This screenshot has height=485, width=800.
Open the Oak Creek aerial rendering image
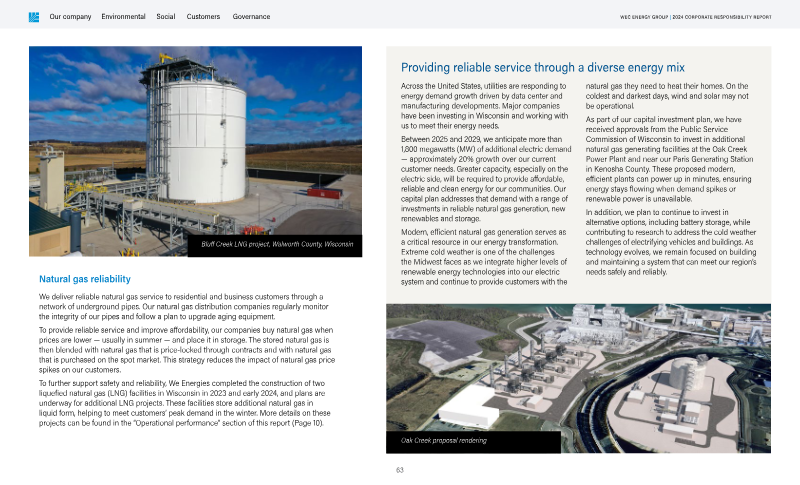pos(578,370)
